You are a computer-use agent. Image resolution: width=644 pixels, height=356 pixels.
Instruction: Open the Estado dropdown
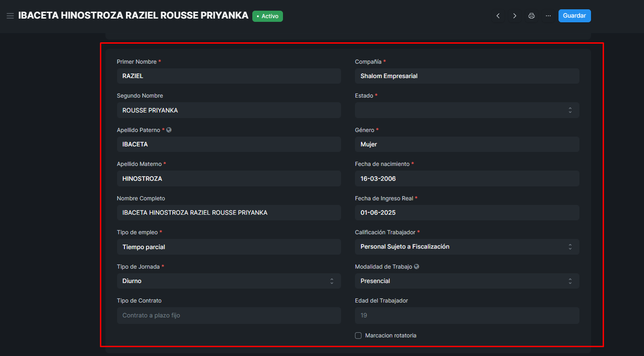pyautogui.click(x=467, y=110)
